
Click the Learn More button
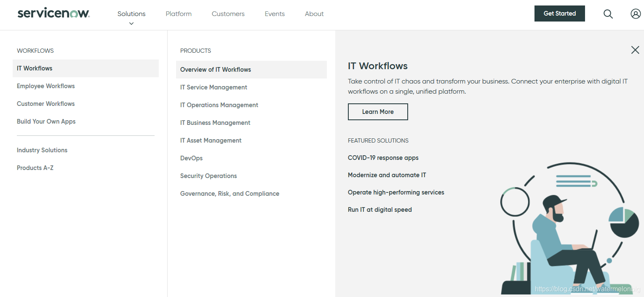pos(378,112)
